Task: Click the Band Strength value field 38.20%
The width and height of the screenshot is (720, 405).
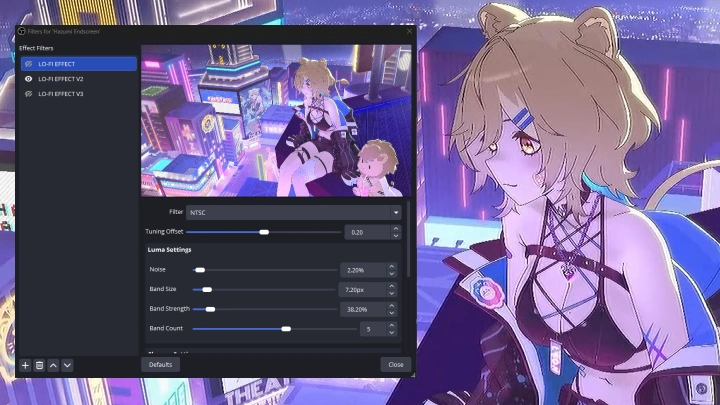Action: coord(364,309)
